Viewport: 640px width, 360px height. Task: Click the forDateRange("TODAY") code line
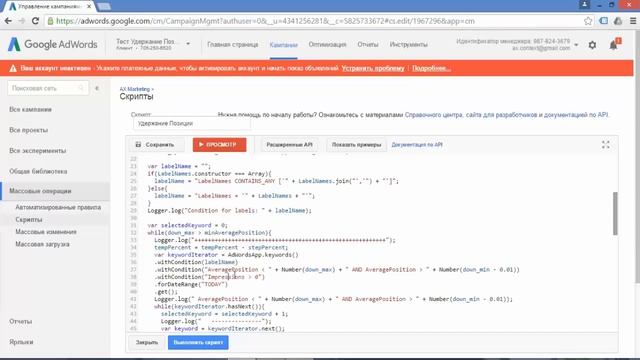click(191, 284)
